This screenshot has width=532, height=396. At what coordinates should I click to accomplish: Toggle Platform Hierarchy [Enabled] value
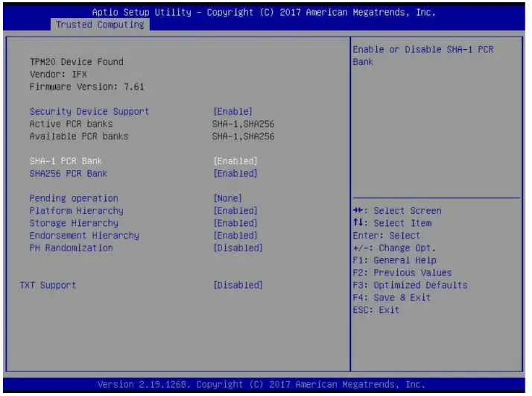pos(235,211)
